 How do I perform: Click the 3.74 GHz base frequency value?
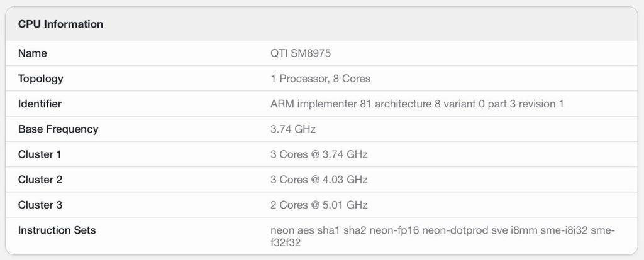point(293,129)
